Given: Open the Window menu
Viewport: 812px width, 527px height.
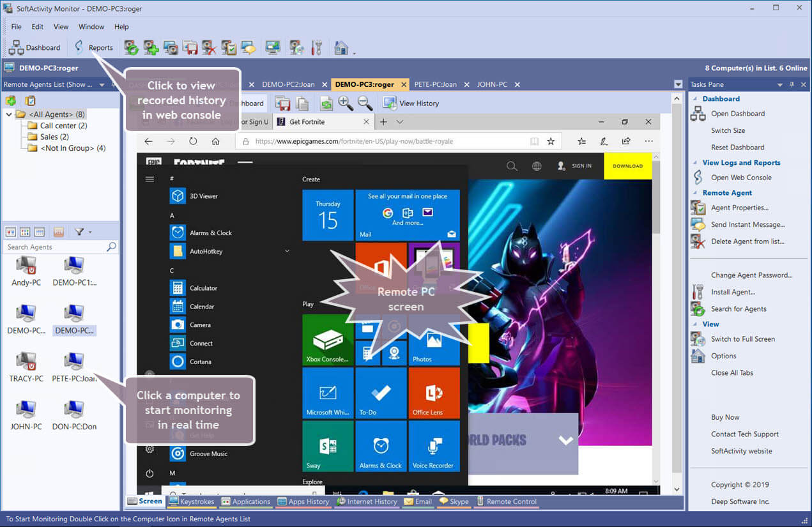Looking at the screenshot, I should coord(91,27).
